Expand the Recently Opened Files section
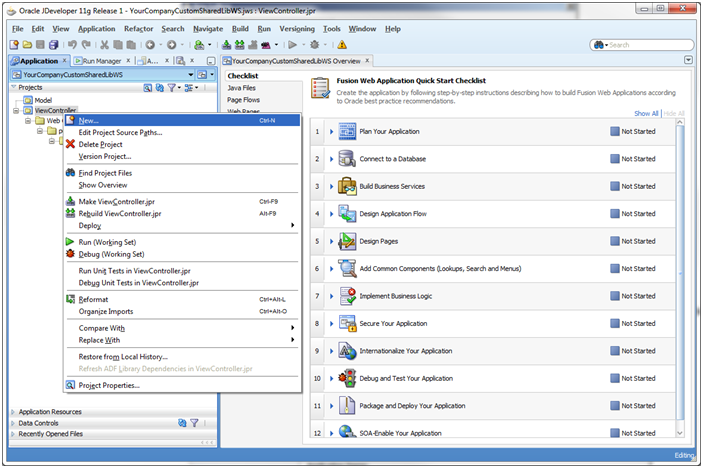The width and height of the screenshot is (703, 468). tap(13, 434)
